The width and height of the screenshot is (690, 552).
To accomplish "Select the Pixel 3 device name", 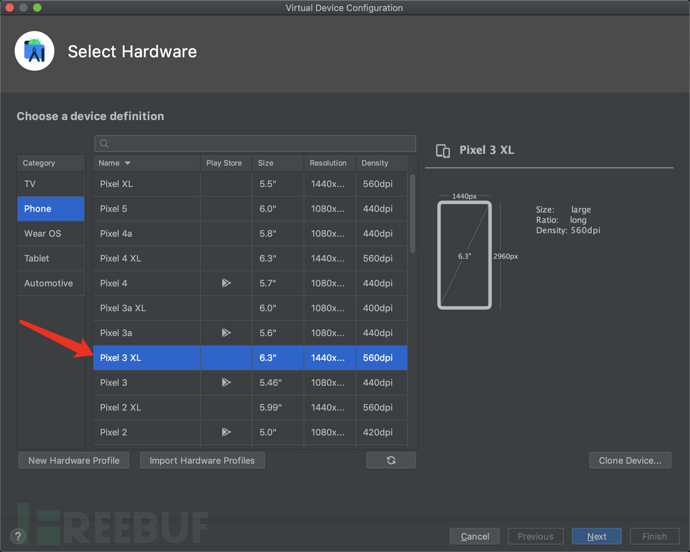I will [x=114, y=383].
